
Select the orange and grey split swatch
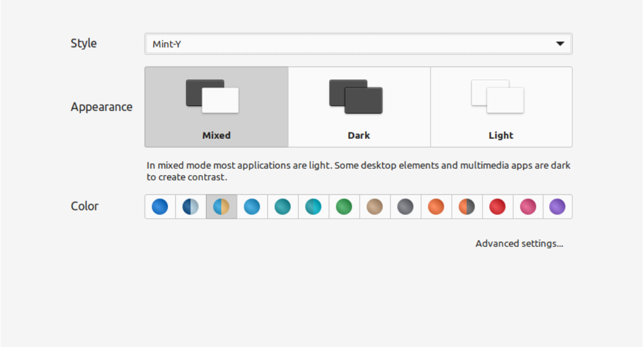(466, 206)
